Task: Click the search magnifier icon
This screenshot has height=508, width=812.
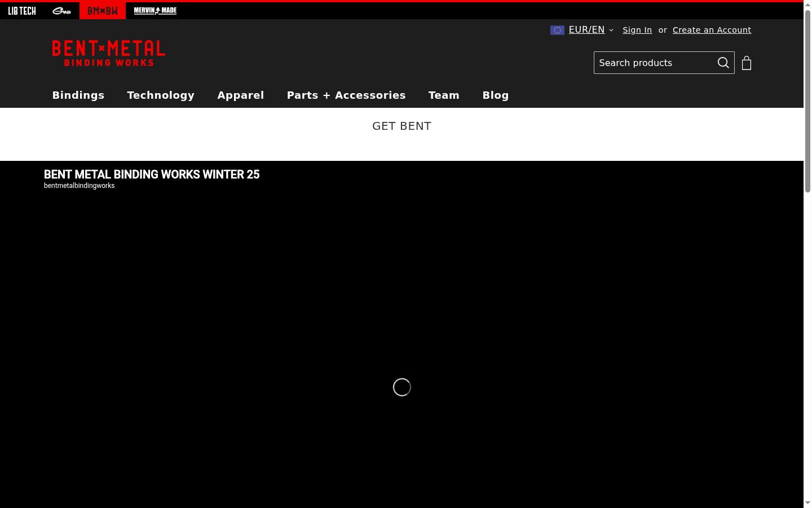Action: tap(723, 63)
